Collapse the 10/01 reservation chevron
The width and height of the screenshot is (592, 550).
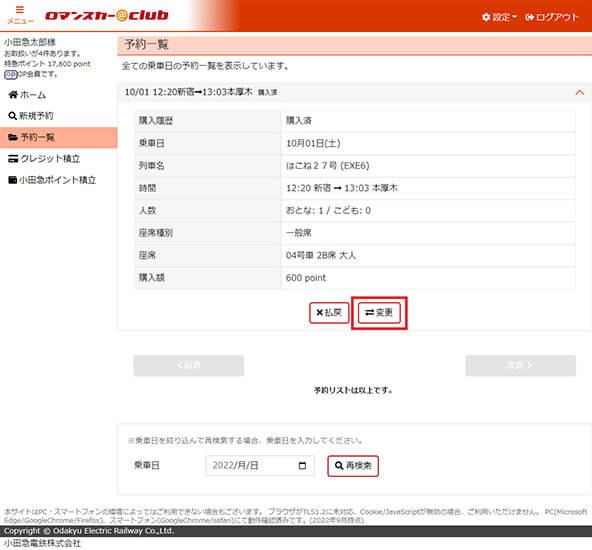click(x=579, y=92)
